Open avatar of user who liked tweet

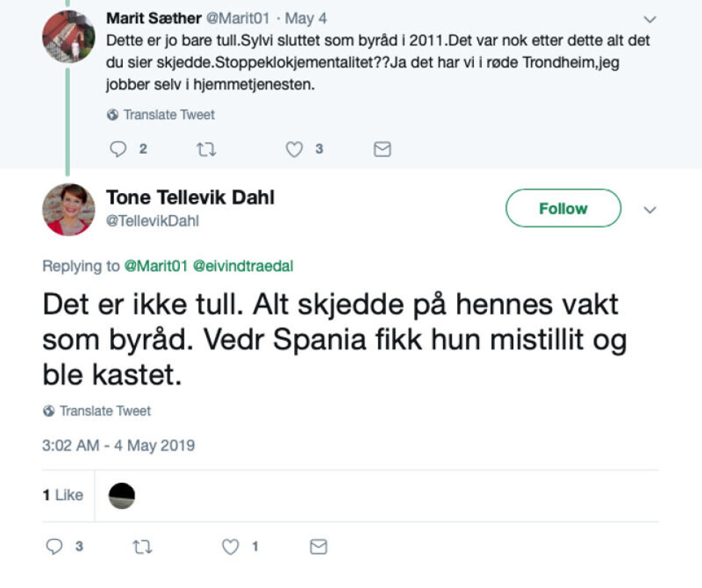pyautogui.click(x=122, y=495)
